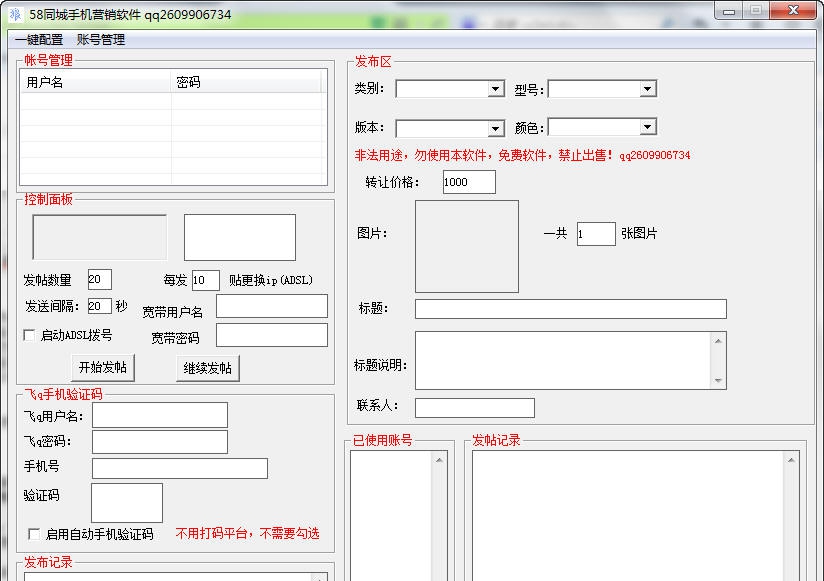
Task: Click the red warning text 非法用途
Action: tap(522, 155)
